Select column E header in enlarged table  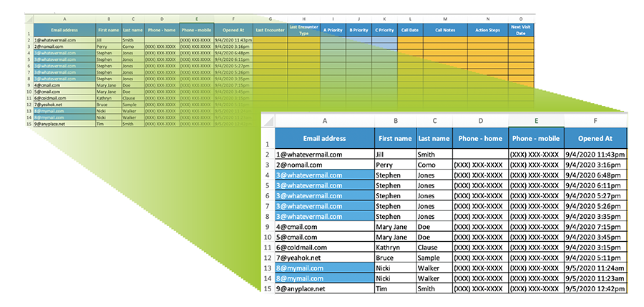click(x=536, y=121)
